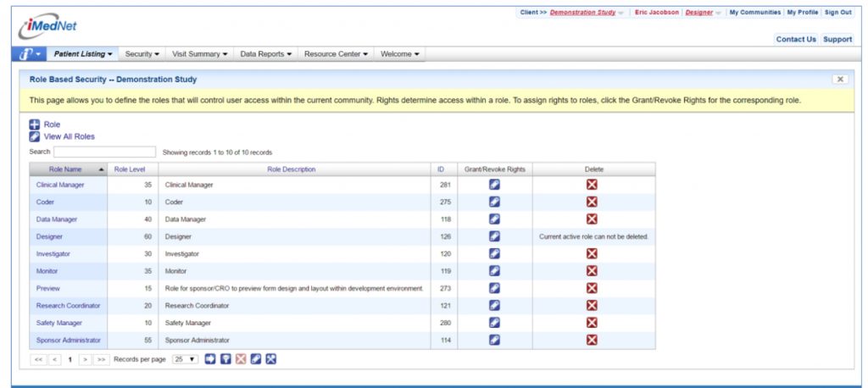Open the Records per page dropdown
The width and height of the screenshot is (868, 388).
click(x=185, y=359)
